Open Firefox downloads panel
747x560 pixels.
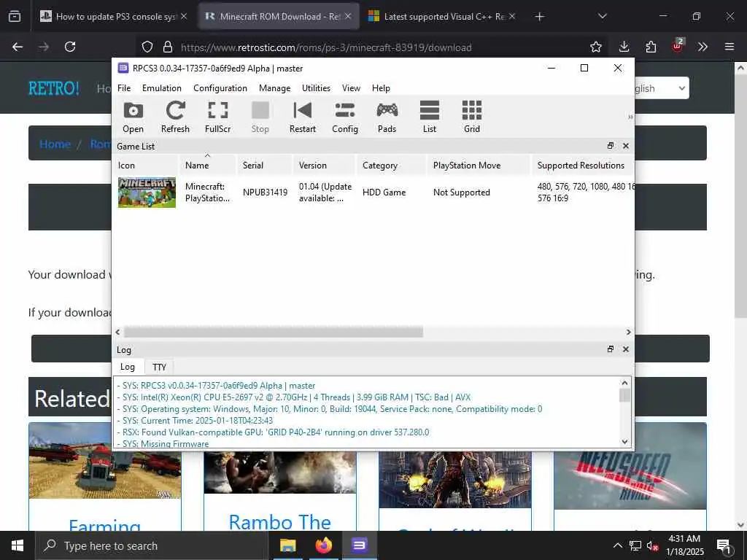[x=624, y=47]
